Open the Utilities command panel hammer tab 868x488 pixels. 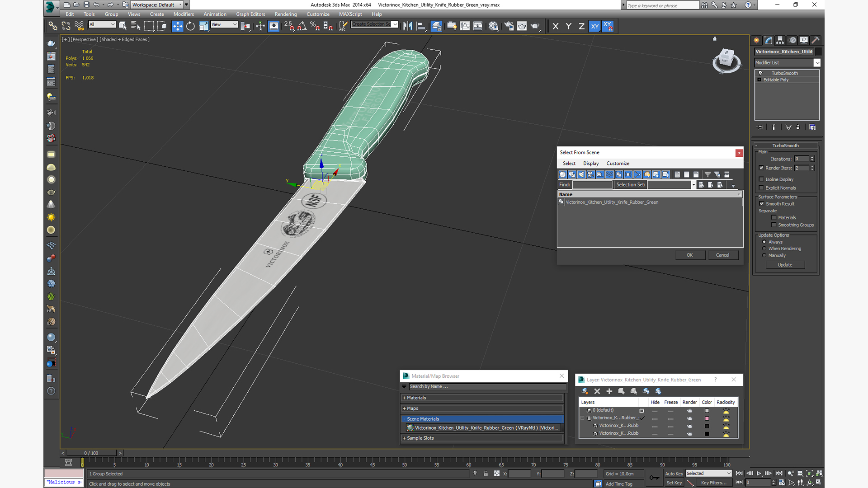coord(816,40)
